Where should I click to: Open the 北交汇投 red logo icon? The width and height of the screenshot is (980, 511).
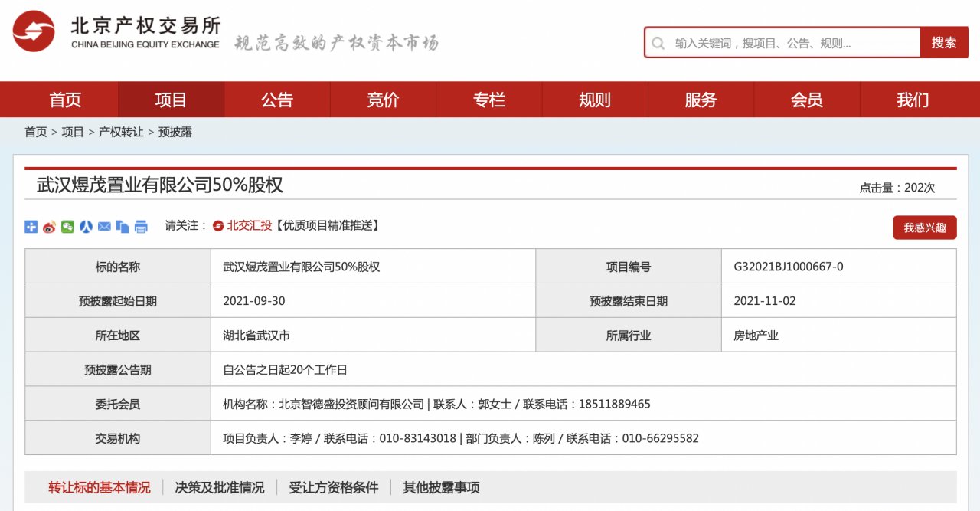[x=219, y=226]
